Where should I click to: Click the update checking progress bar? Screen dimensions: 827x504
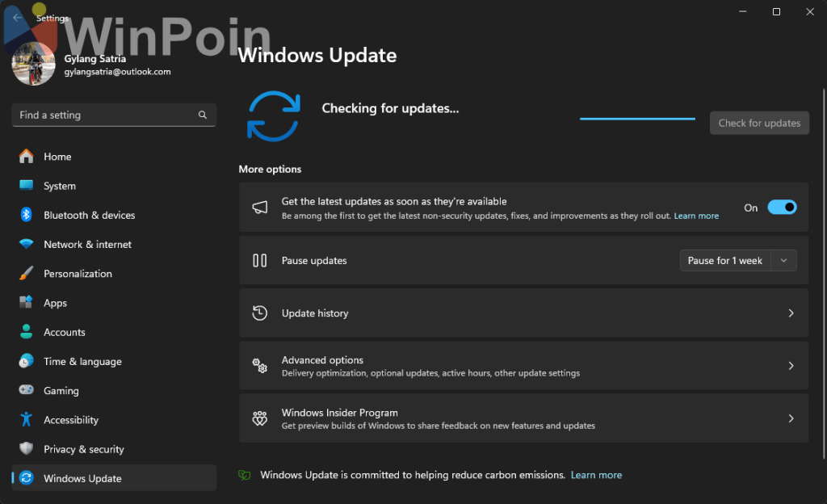(636, 118)
